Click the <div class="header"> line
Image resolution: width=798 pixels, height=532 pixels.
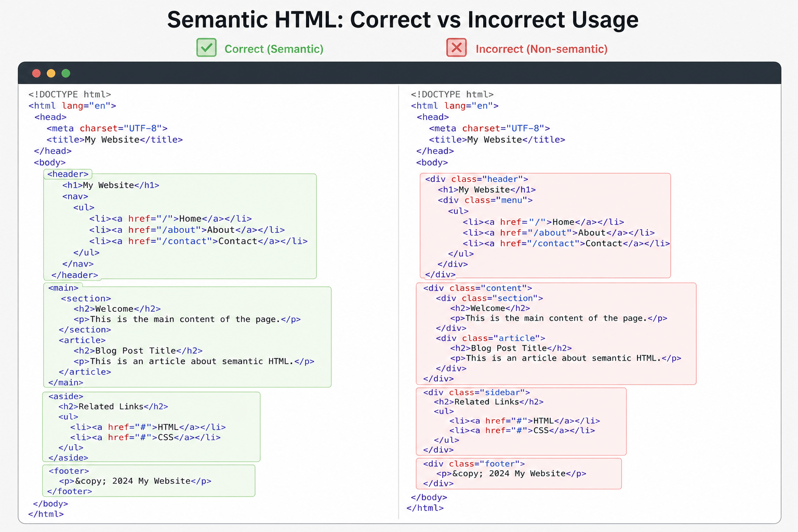476,179
